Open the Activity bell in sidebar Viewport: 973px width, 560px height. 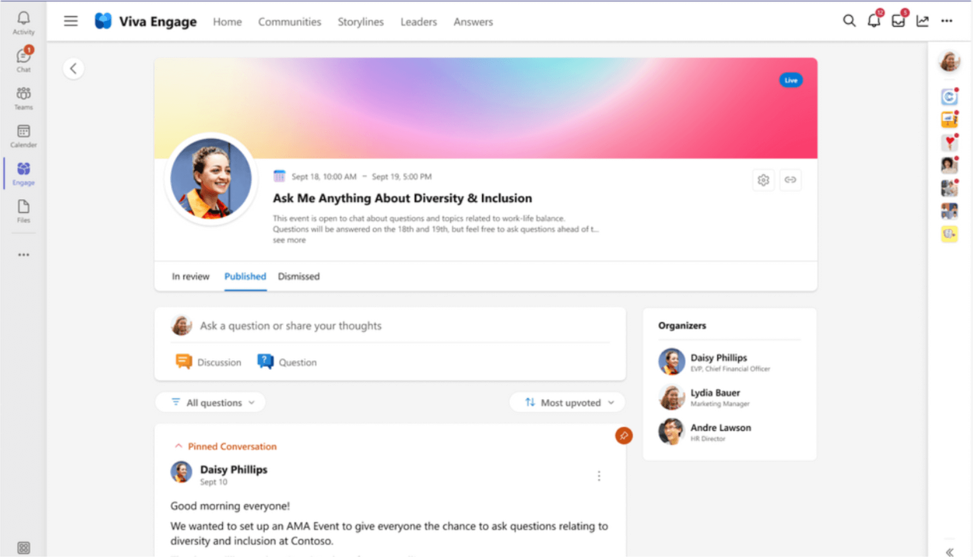click(23, 23)
